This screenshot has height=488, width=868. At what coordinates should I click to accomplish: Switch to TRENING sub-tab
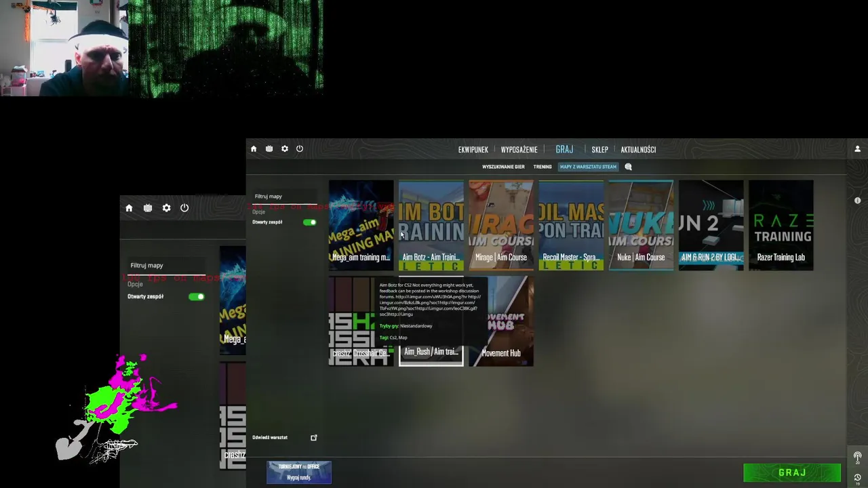(542, 167)
